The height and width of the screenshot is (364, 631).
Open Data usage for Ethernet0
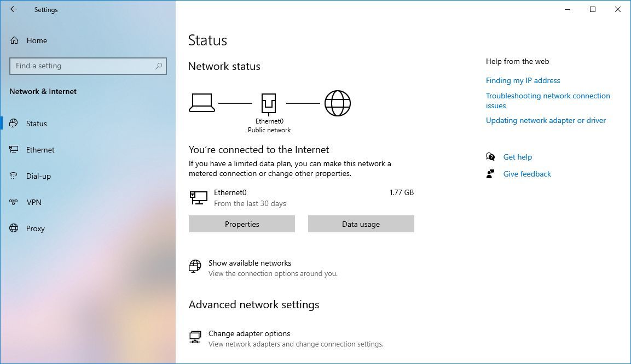point(361,224)
